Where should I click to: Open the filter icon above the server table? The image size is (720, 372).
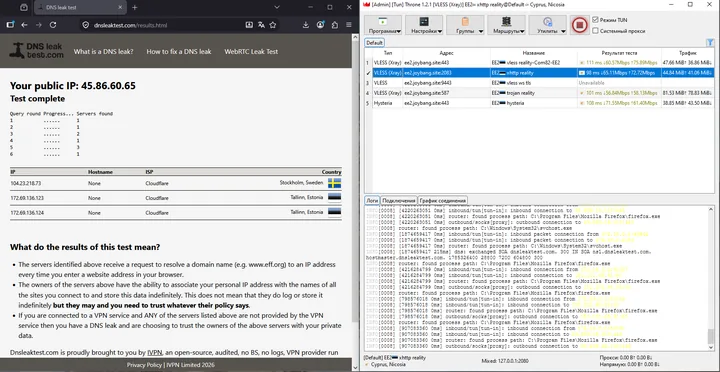tap(710, 42)
